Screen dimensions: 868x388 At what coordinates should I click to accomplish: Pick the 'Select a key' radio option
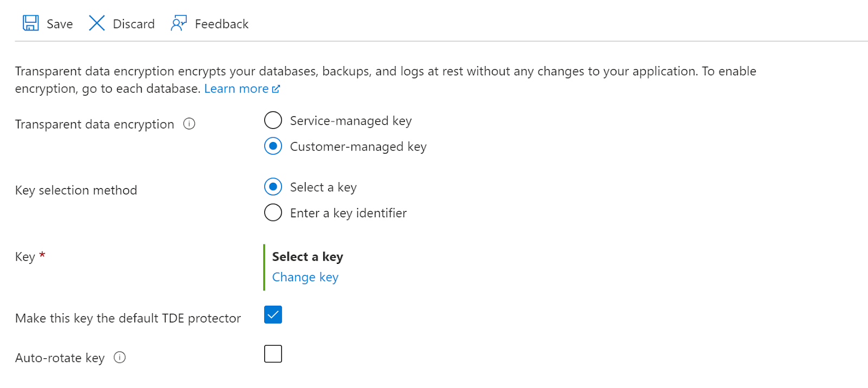[273, 187]
